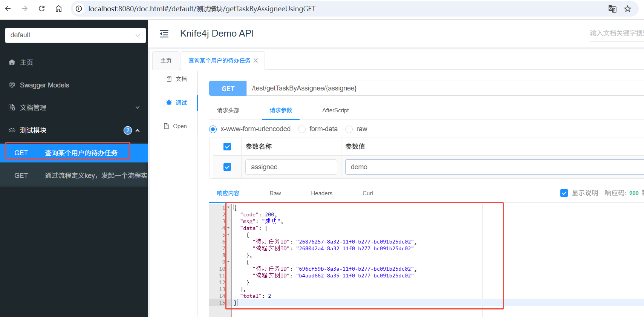
Task: Click the "msg": "成功" line in response
Action: point(262,221)
